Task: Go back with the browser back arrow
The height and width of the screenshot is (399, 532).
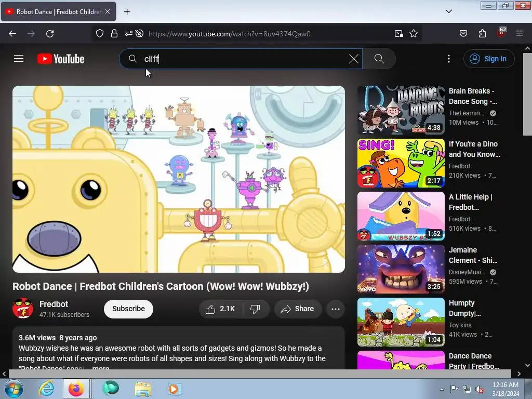Action: pos(12,34)
